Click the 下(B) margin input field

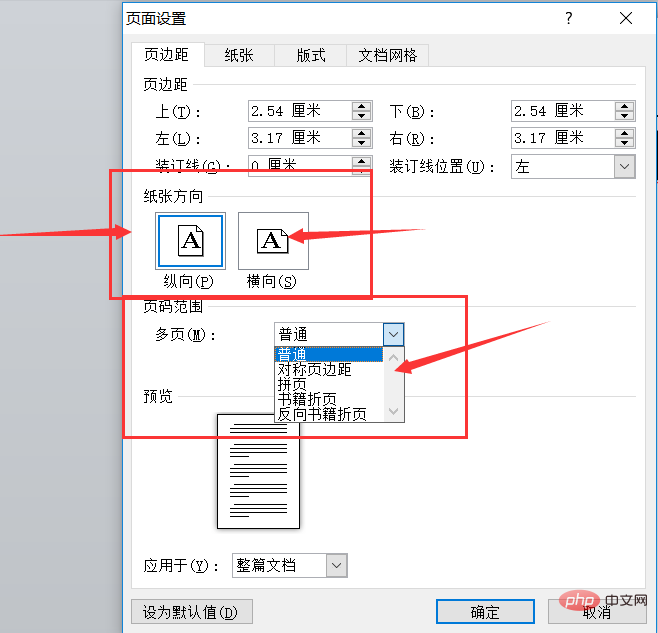(x=563, y=111)
